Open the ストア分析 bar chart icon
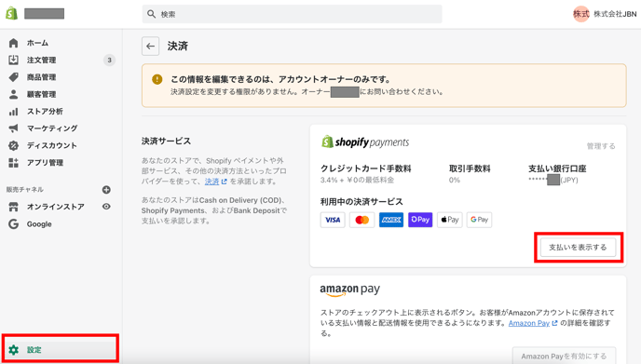Viewport: 641px width, 364px height. [13, 112]
